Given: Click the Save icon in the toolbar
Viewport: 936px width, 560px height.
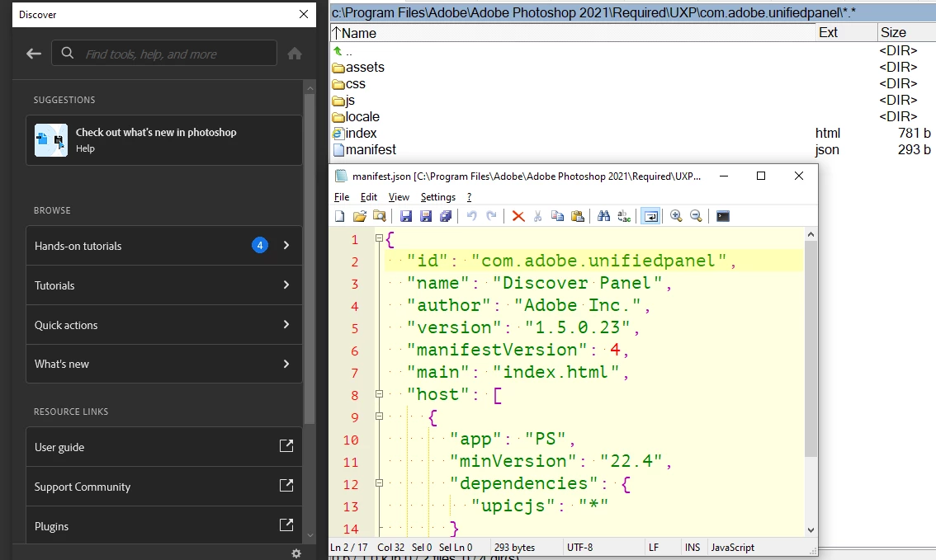Looking at the screenshot, I should (x=406, y=216).
